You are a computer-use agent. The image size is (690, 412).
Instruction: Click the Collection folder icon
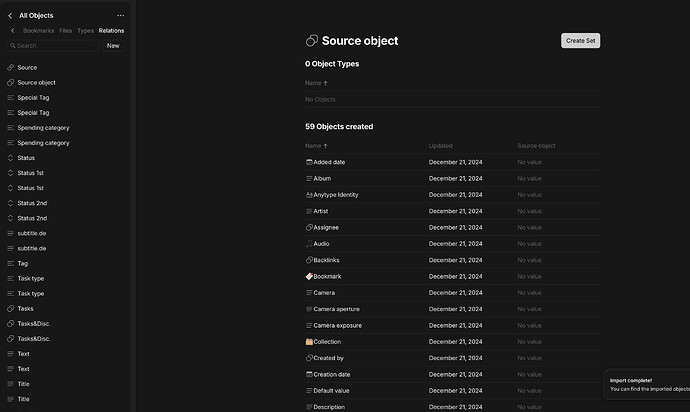coord(309,342)
